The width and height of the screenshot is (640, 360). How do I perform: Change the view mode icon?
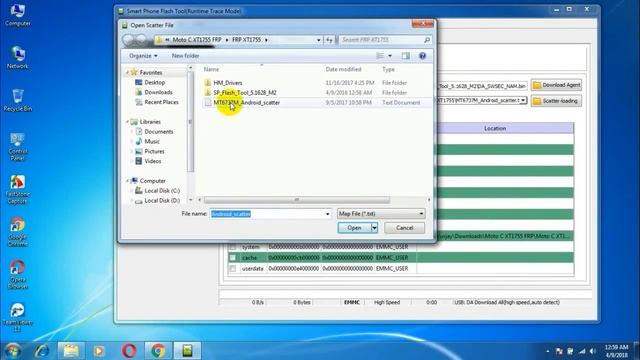coord(380,56)
